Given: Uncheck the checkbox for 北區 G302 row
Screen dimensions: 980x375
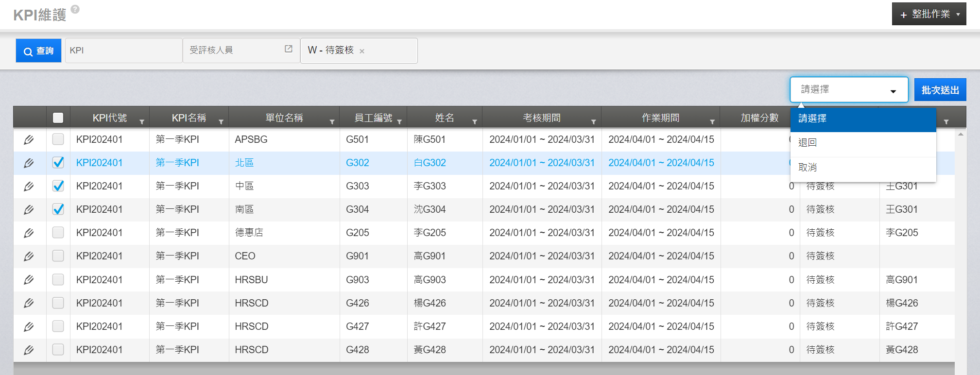Looking at the screenshot, I should pyautogui.click(x=58, y=163).
